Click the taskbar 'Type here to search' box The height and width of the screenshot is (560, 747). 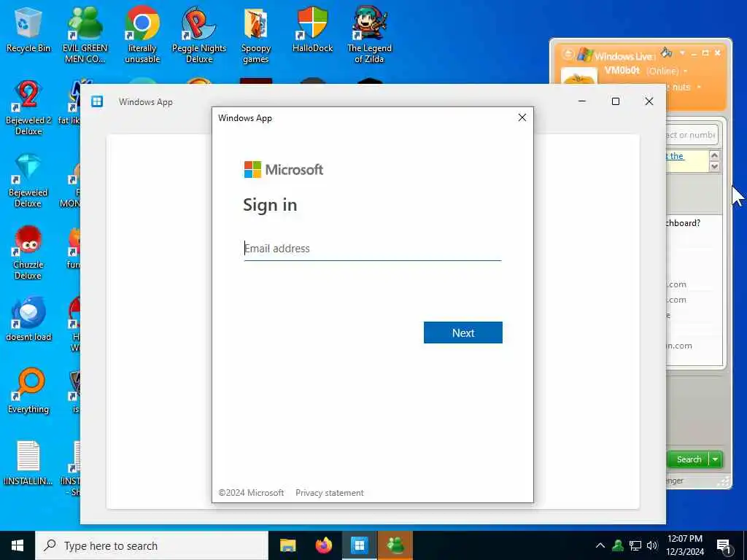point(152,545)
